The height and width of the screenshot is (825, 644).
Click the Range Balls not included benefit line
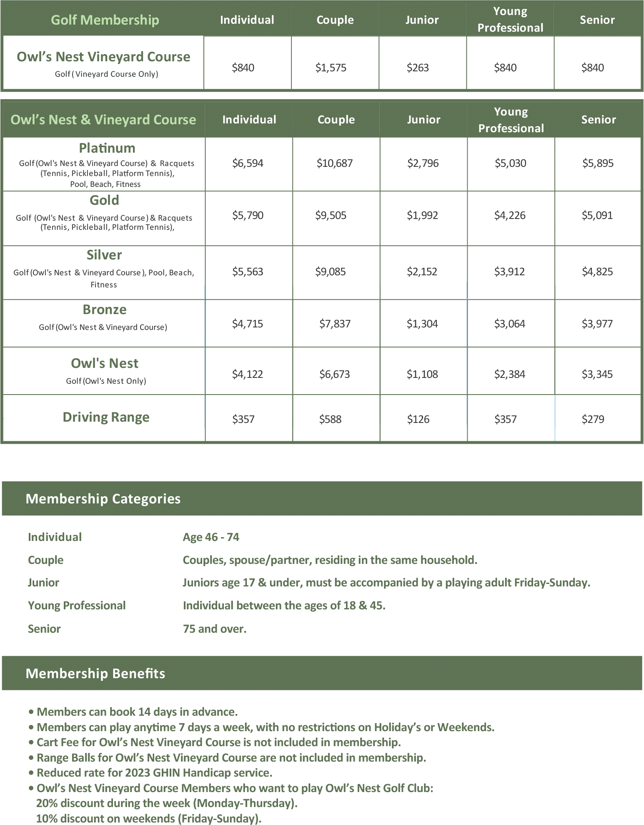tap(231, 757)
